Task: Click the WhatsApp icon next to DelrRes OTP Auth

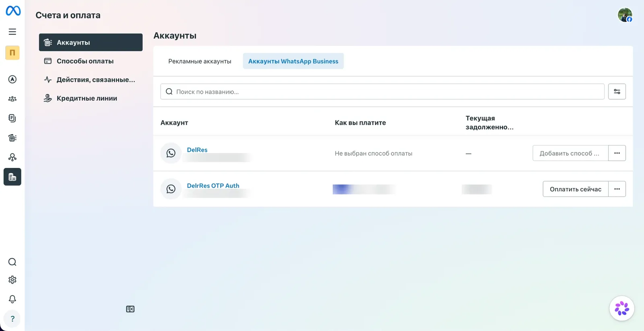Action: [x=171, y=189]
